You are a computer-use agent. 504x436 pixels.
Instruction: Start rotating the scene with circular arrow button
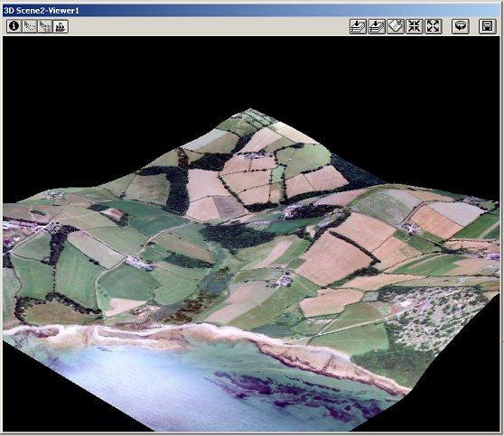(461, 26)
